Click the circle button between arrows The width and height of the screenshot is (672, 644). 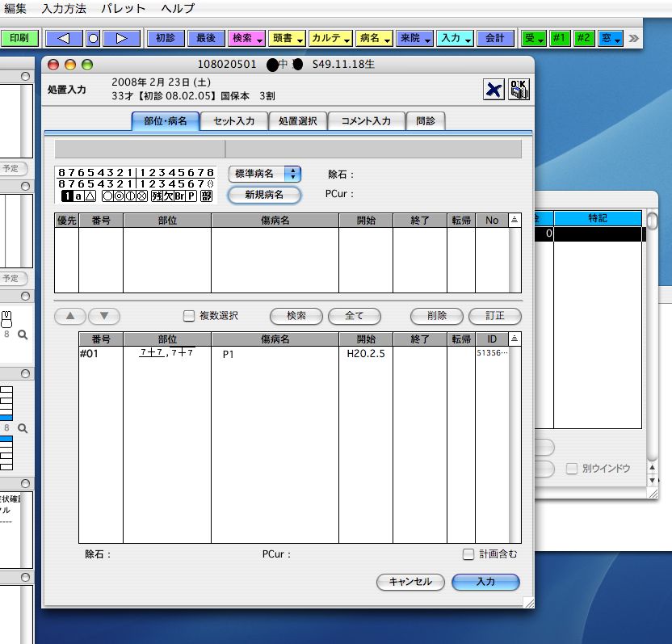click(x=93, y=38)
